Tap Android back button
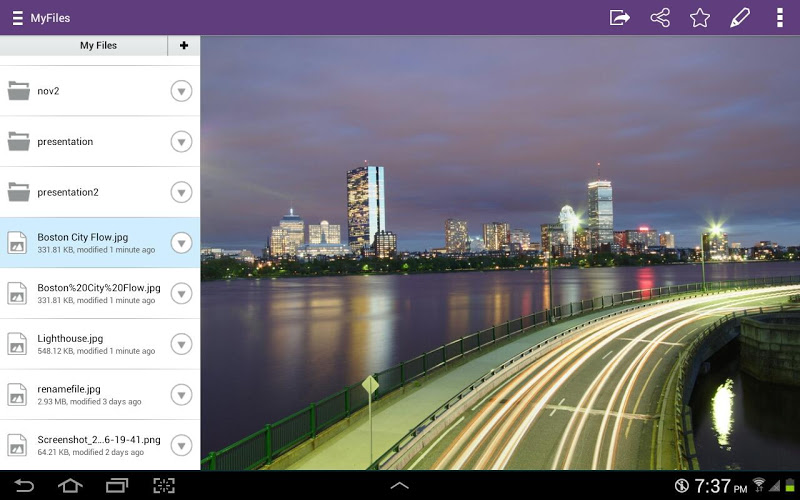The height and width of the screenshot is (500, 800). point(23,485)
